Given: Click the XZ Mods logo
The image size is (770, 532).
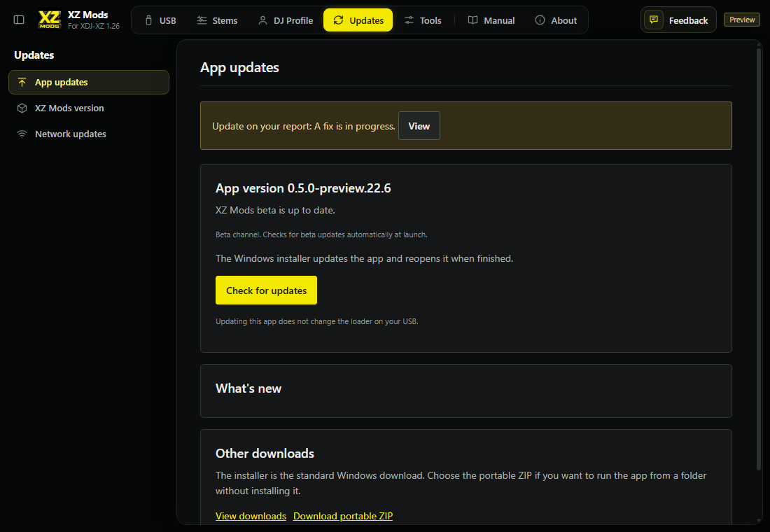Looking at the screenshot, I should click(50, 20).
